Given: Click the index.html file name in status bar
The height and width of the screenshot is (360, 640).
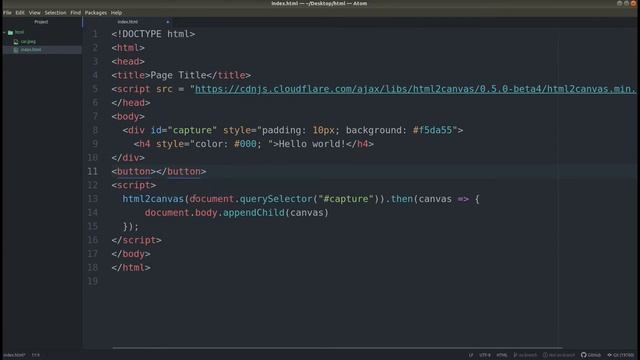Looking at the screenshot, I should (15, 355).
